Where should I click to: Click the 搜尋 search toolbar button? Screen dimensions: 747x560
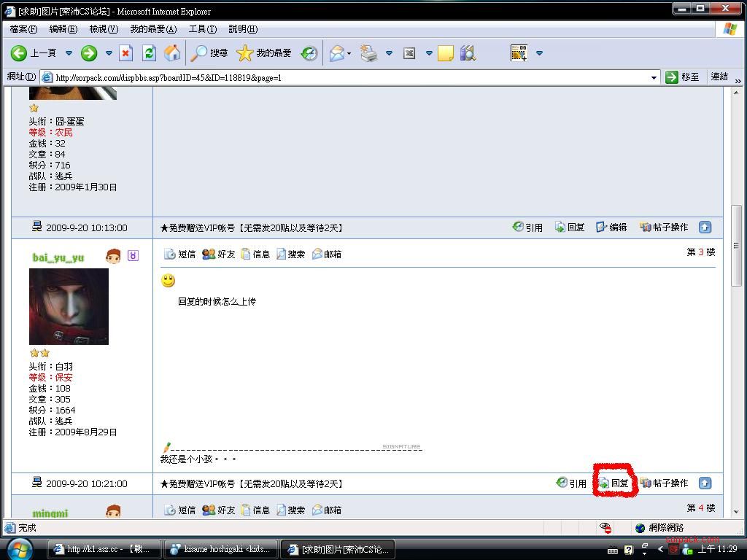click(x=209, y=52)
